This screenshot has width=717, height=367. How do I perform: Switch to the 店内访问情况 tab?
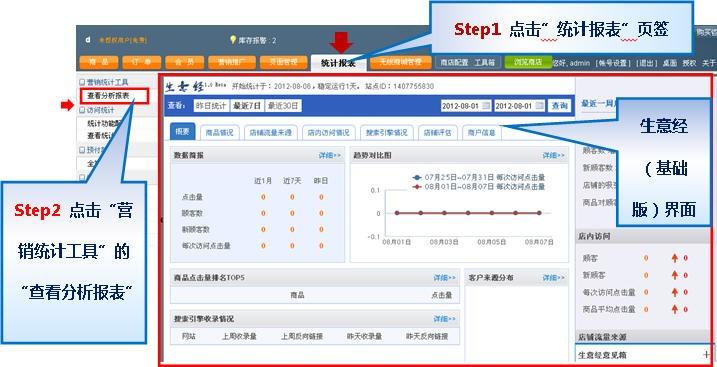pyautogui.click(x=328, y=133)
